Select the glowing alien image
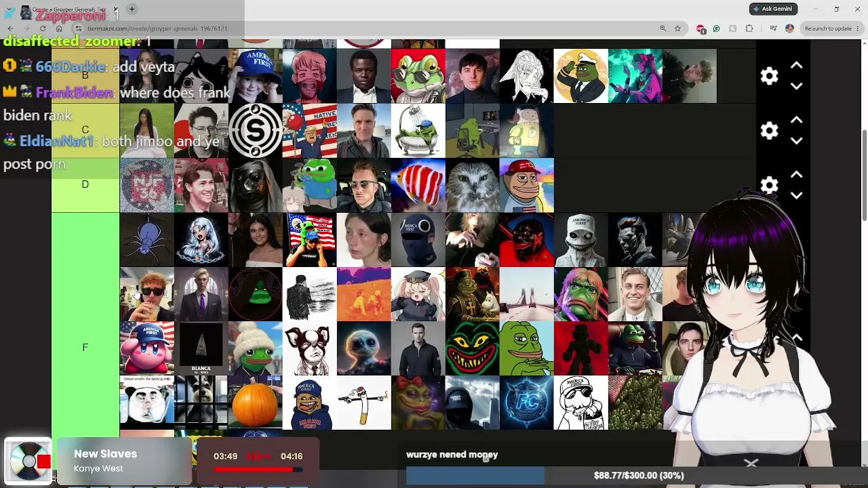The width and height of the screenshot is (868, 488). coord(364,348)
